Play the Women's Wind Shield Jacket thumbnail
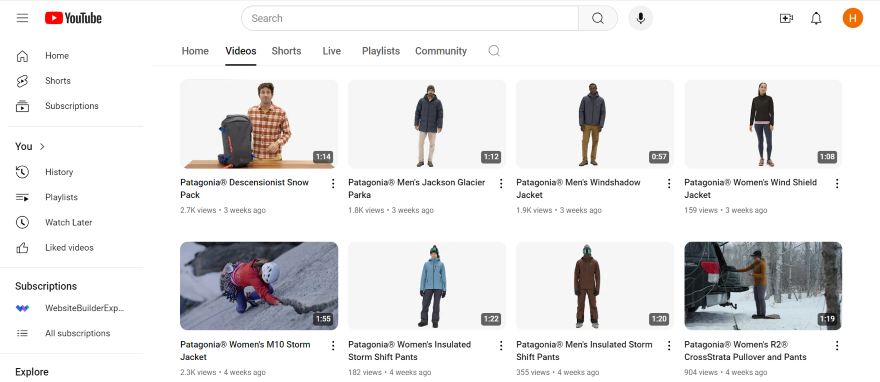This screenshot has height=382, width=880. 763,124
